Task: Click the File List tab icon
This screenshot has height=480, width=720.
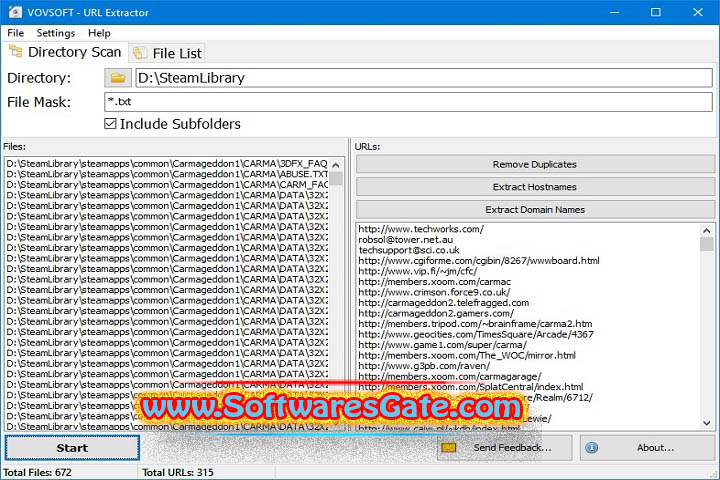Action: pyautogui.click(x=140, y=53)
